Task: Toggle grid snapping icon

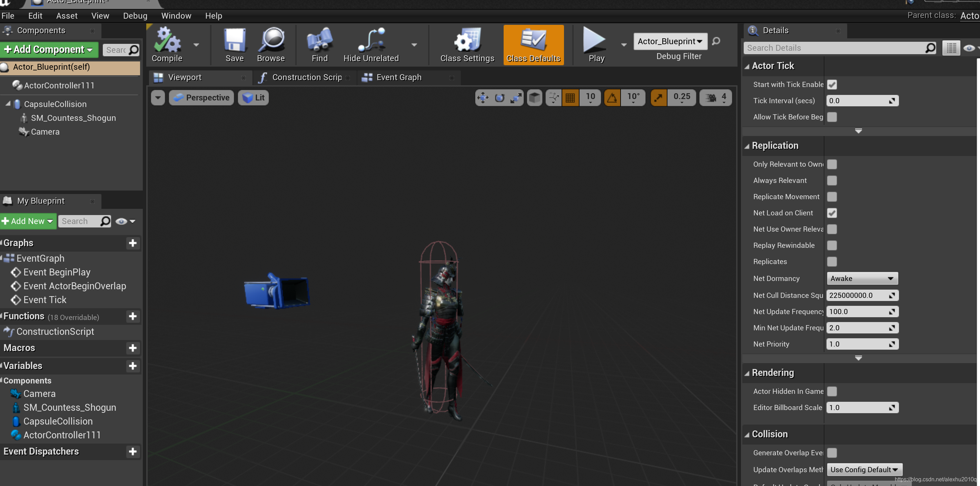Action: (x=570, y=98)
